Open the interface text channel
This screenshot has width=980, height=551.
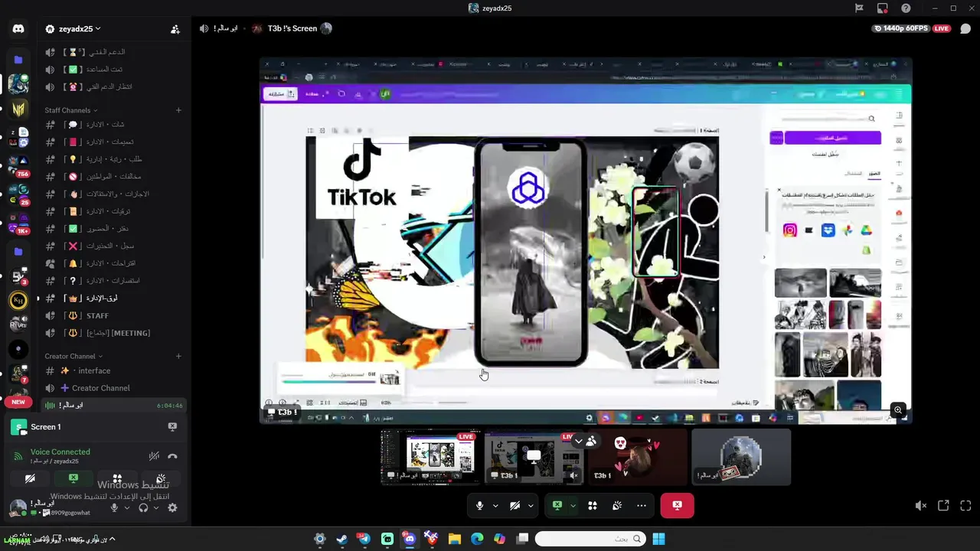click(113, 370)
